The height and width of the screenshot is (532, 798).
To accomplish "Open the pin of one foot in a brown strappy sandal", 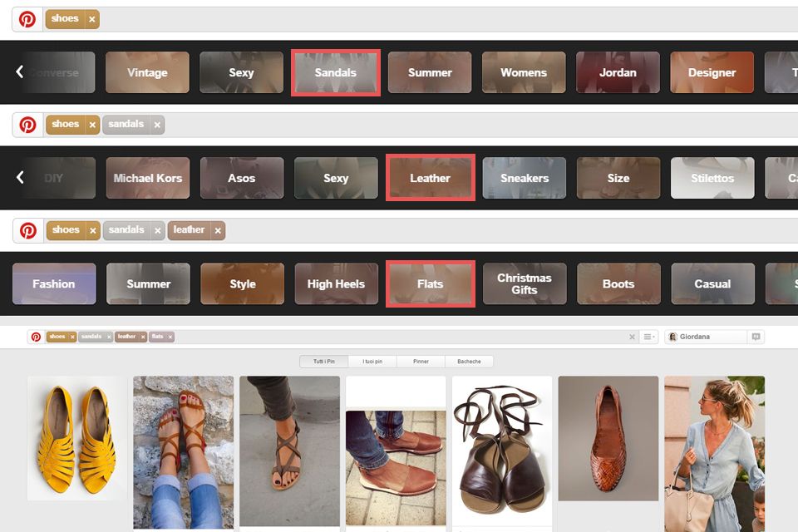I will [289, 451].
